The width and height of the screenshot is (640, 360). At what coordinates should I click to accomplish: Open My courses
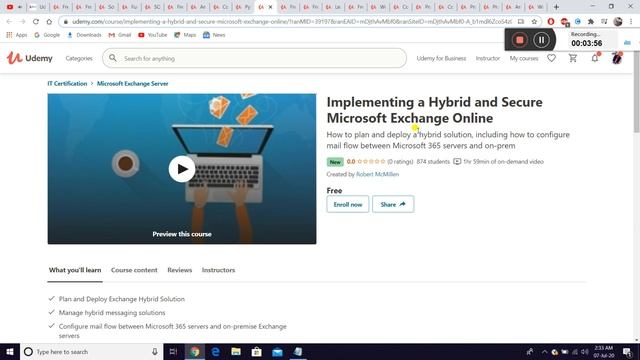tap(524, 58)
